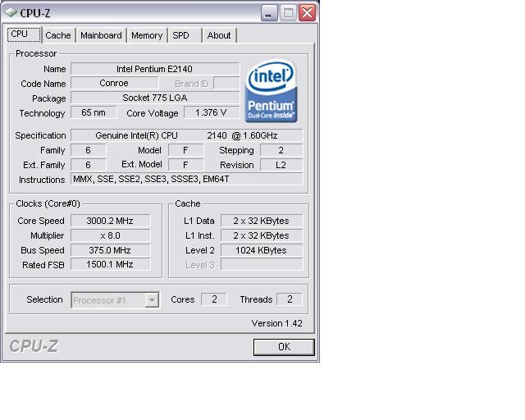The image size is (525, 420).
Task: Click the Level 2 value 1024 KBytes
Action: tap(262, 250)
